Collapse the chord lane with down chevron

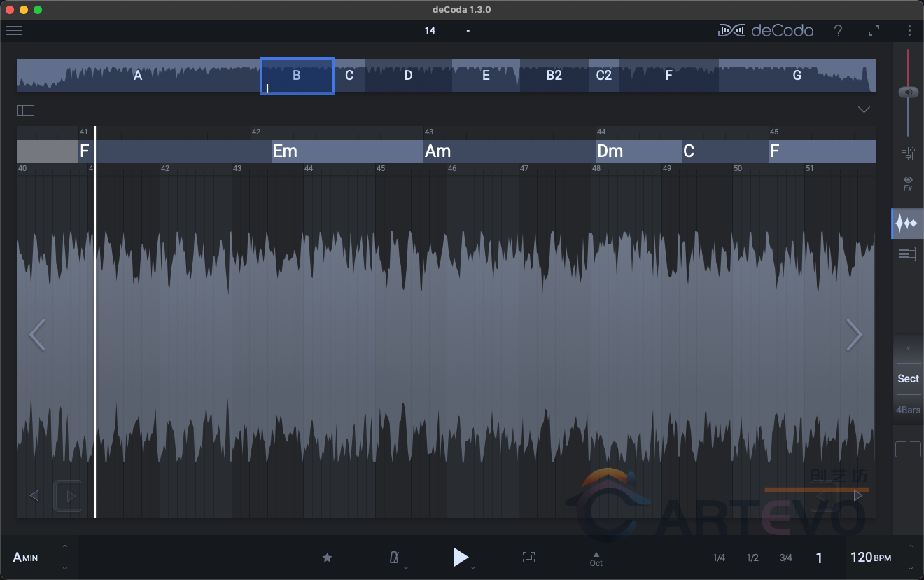click(x=864, y=110)
